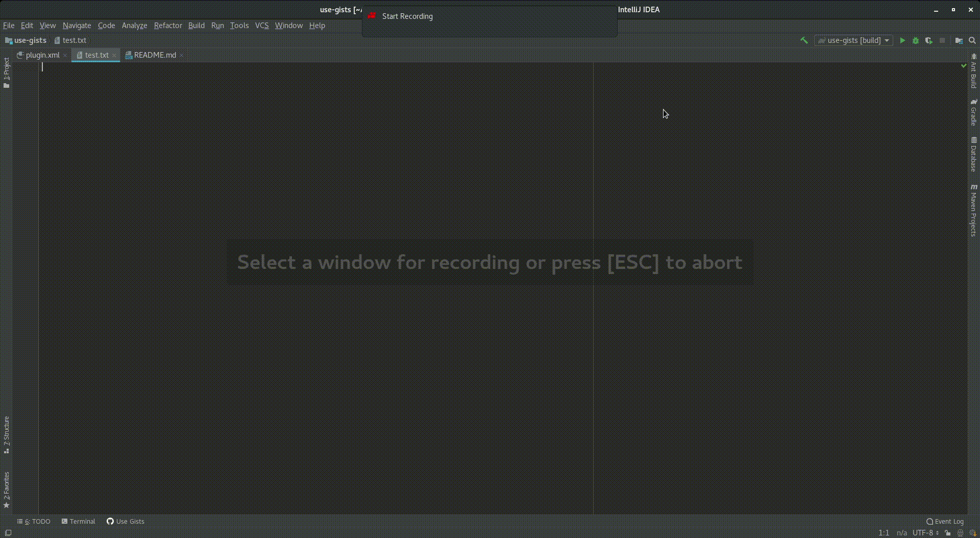Open the Event Log panel
The height and width of the screenshot is (538, 980).
pyautogui.click(x=945, y=521)
